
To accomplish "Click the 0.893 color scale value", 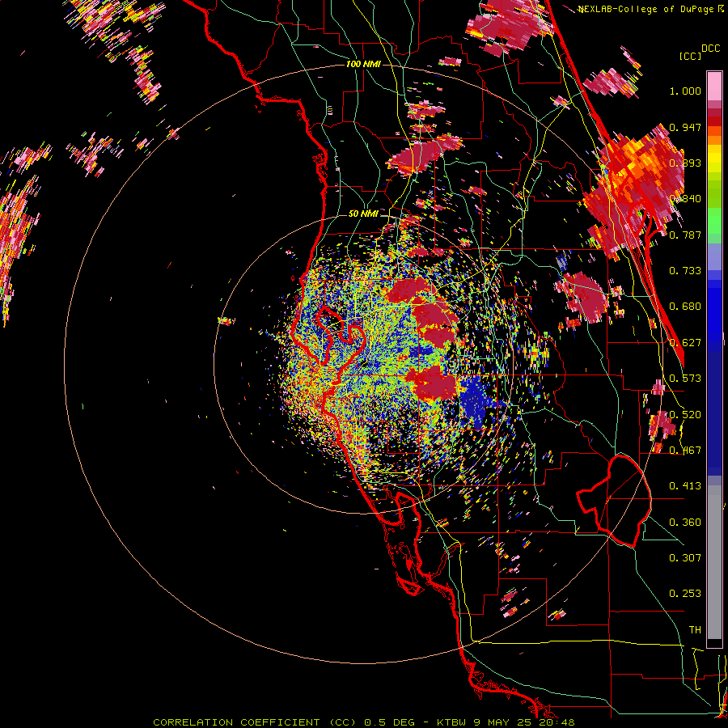I will [x=685, y=163].
